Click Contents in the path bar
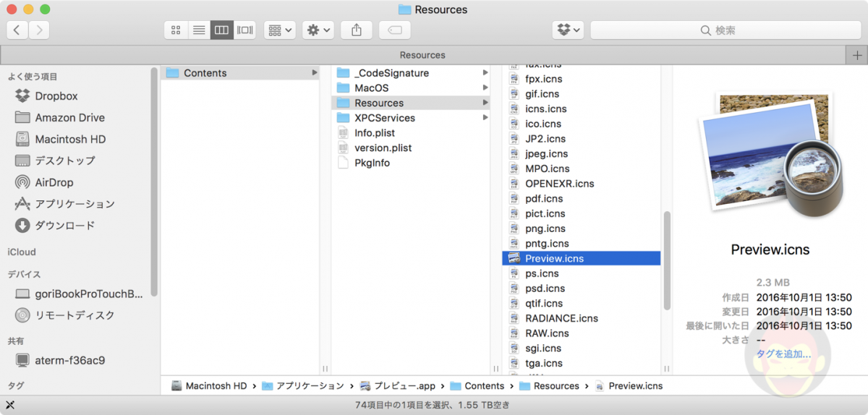Viewport: 868px width, 415px height. (x=477, y=386)
